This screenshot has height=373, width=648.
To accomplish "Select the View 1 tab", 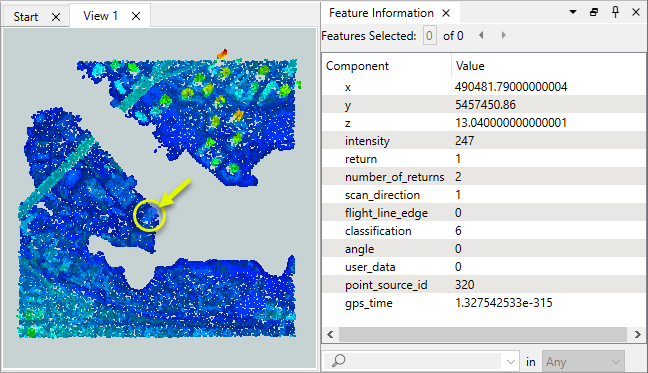I will coord(100,16).
